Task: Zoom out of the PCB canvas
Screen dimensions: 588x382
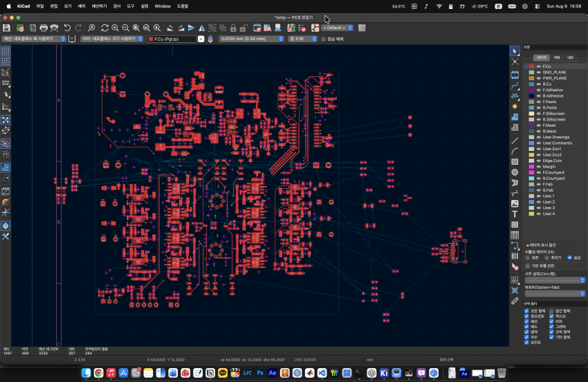Action: click(126, 28)
